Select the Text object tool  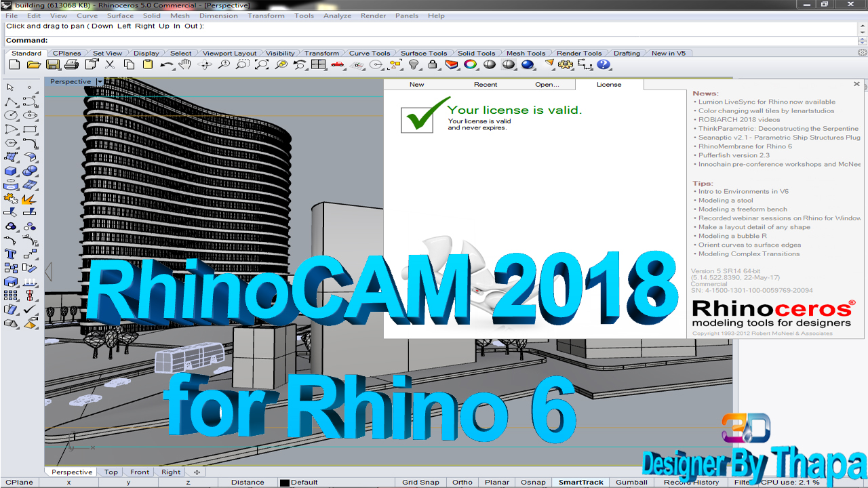click(x=11, y=254)
